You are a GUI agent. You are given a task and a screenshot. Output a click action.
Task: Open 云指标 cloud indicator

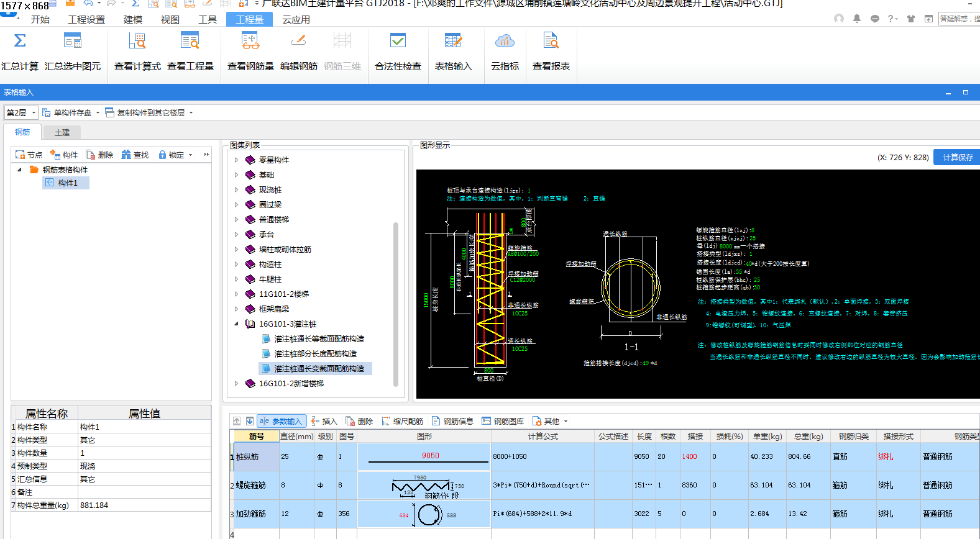[505, 52]
